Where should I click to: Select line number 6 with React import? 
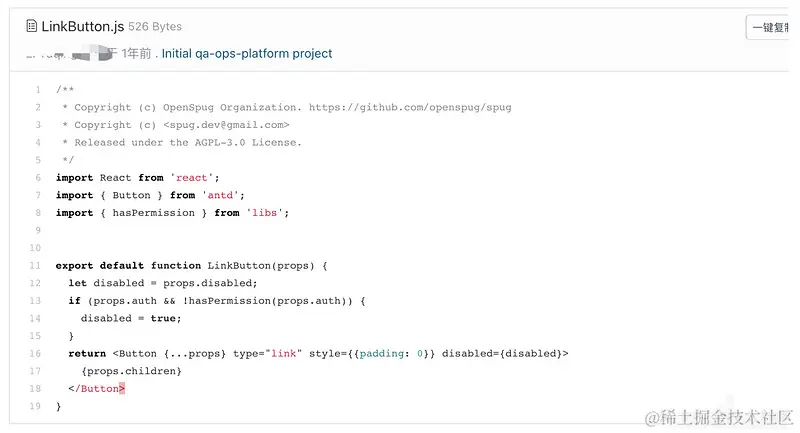pyautogui.click(x=38, y=177)
